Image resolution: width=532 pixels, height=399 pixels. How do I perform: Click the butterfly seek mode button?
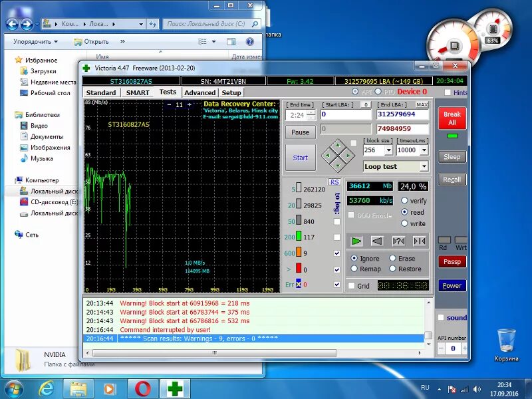point(420,241)
